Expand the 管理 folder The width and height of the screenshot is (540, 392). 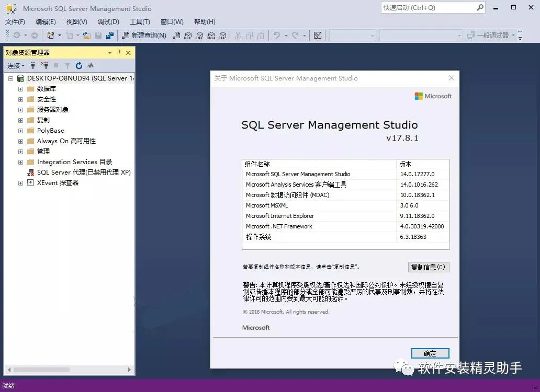[x=20, y=152]
